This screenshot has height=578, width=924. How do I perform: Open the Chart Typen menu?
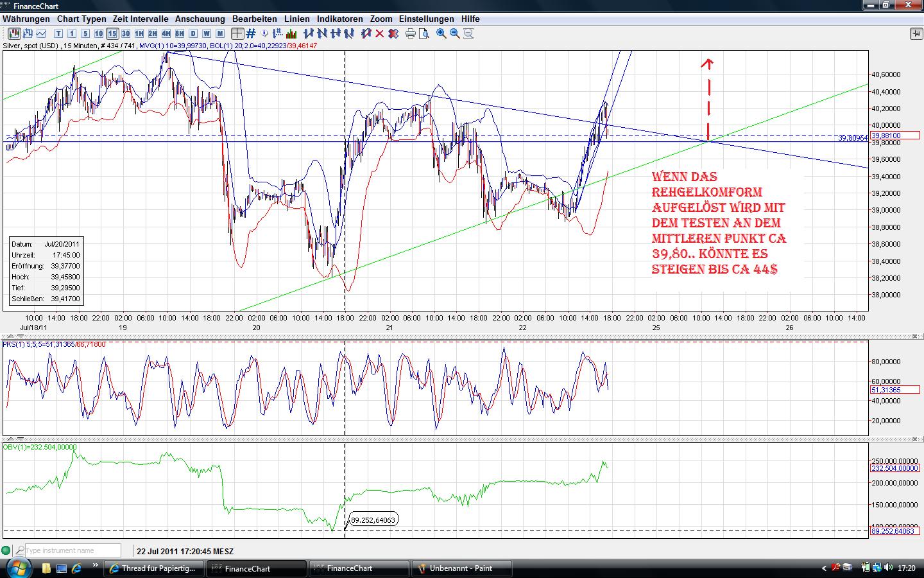[x=81, y=19]
